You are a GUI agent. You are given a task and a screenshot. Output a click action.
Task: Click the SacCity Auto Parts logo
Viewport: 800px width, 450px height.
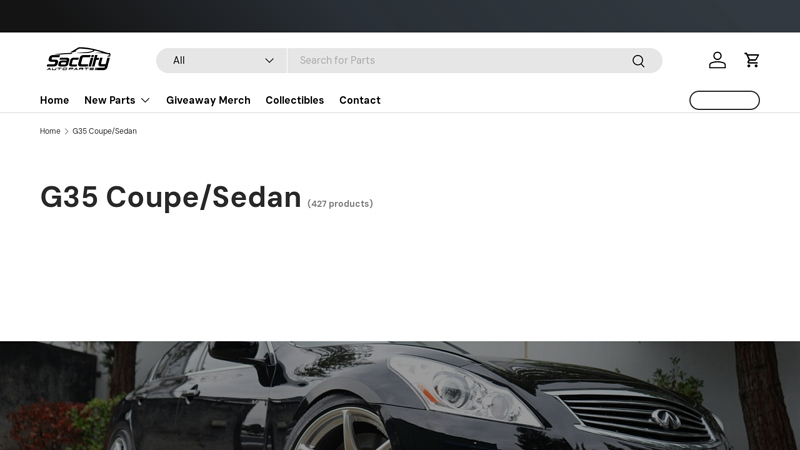78,59
